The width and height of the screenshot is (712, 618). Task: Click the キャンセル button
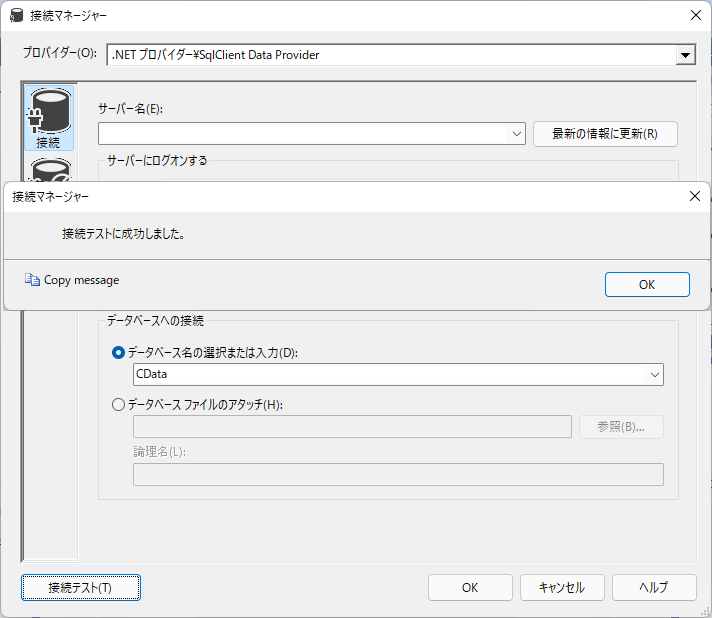(x=562, y=588)
